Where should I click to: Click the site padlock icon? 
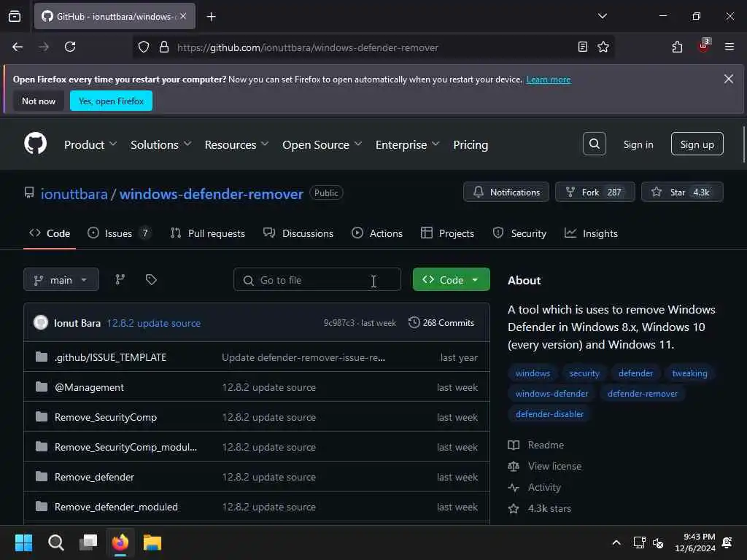coord(164,47)
